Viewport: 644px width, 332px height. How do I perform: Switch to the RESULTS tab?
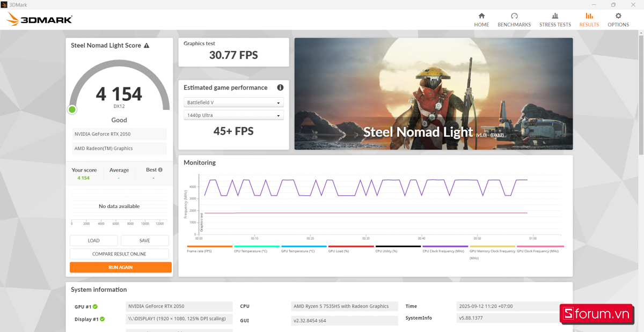pos(589,20)
